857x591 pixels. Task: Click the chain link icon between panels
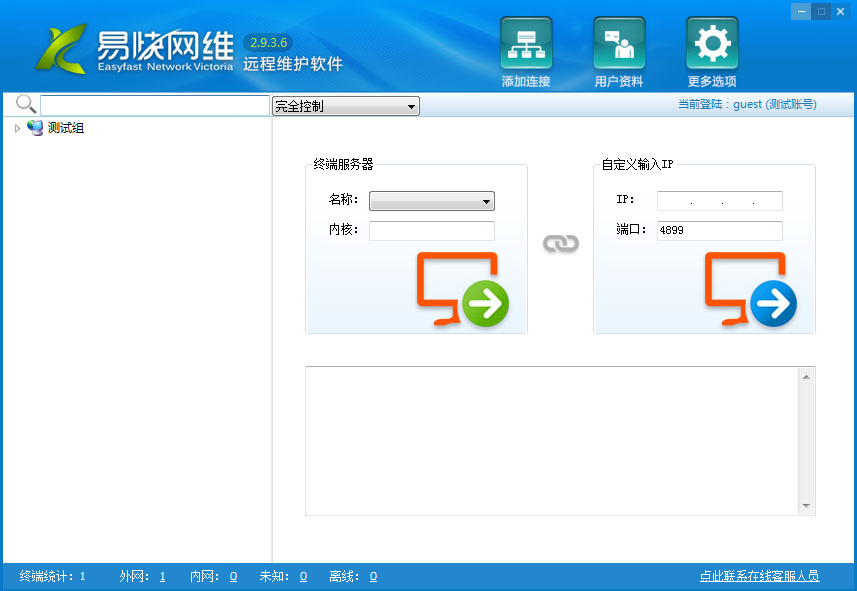(561, 243)
